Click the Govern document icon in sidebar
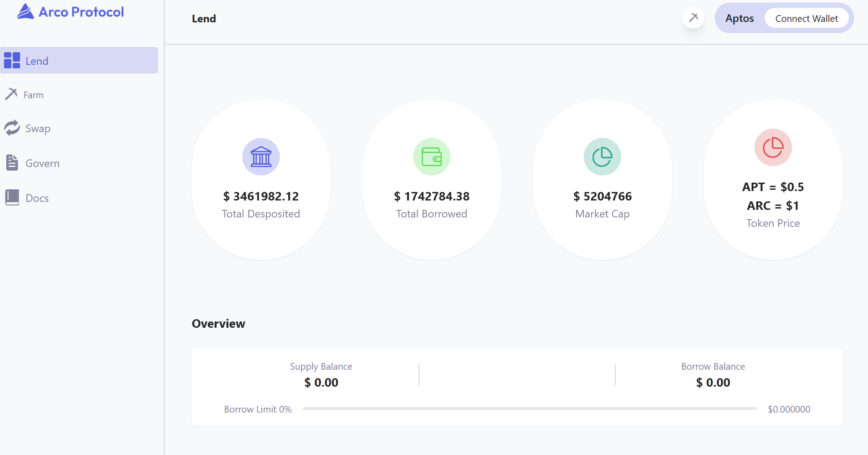Screen dimensions: 868x455 pyautogui.click(x=12, y=163)
